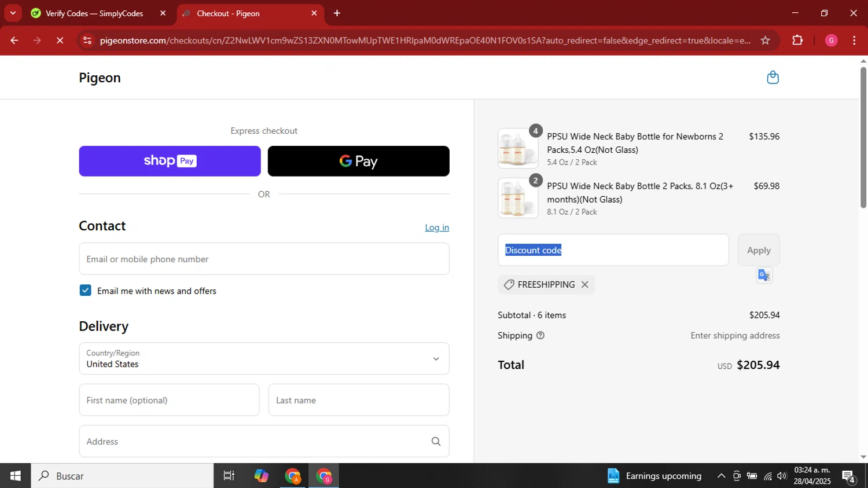
Task: Go back to the previous page
Action: 14,41
